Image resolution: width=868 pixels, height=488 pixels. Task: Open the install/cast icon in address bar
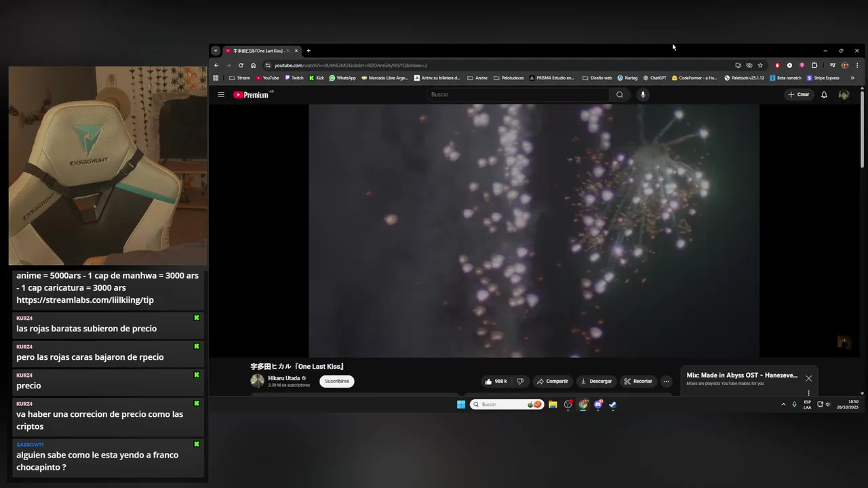[738, 65]
